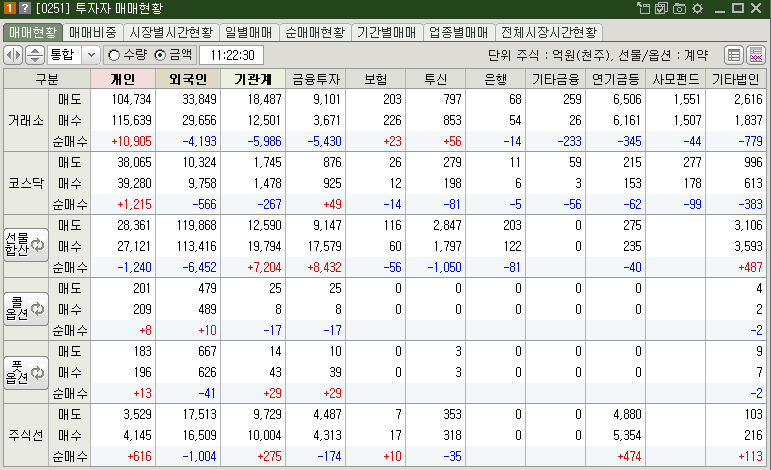Click the up-down arrows toolbar button
The width and height of the screenshot is (771, 470).
(x=34, y=55)
